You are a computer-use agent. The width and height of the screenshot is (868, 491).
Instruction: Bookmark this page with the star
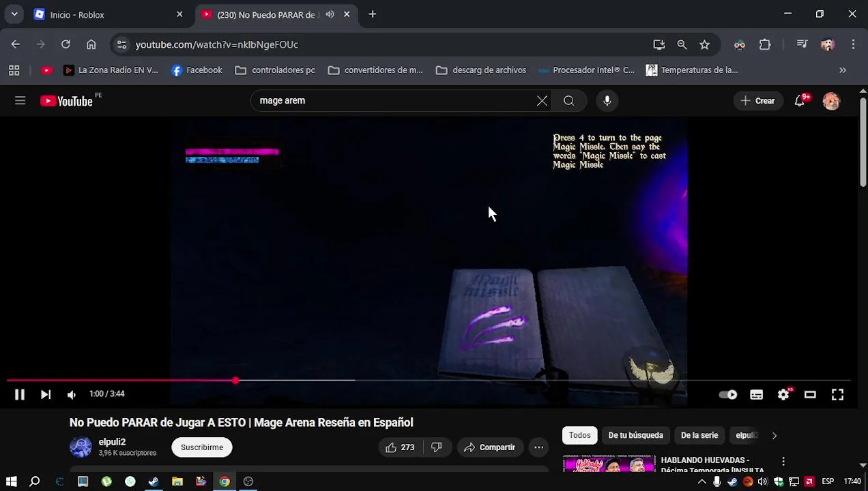pyautogui.click(x=704, y=44)
